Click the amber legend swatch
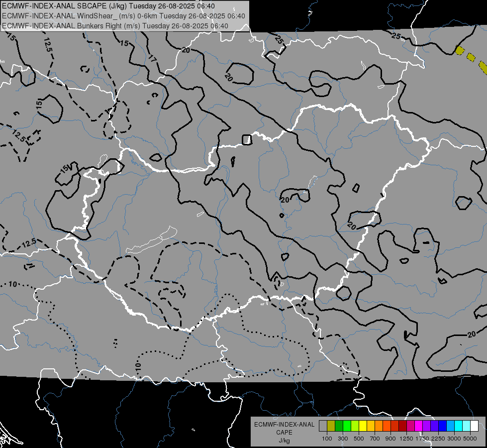487x448 pixels. pos(371,426)
